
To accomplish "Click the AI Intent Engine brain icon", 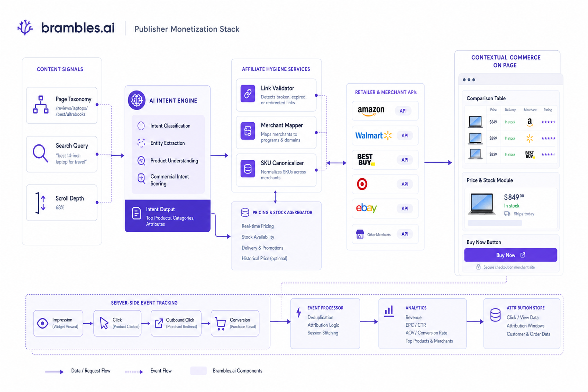I will click(x=137, y=100).
